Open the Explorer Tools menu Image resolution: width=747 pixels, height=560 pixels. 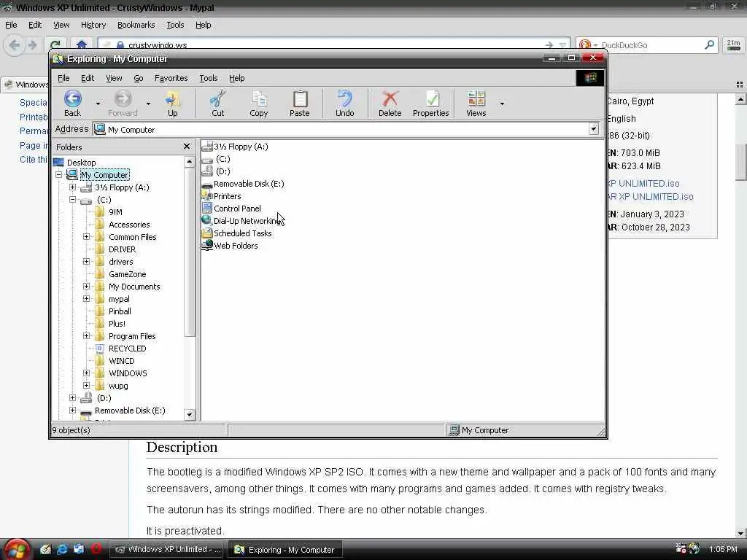tap(208, 78)
